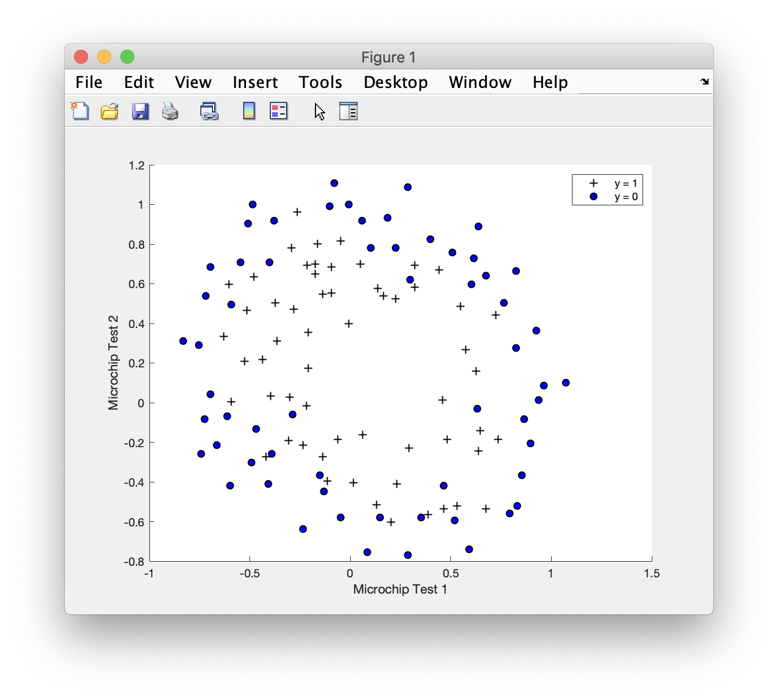Click the y-axis tick label -0.8
Viewport: 778px width, 700px height.
pyautogui.click(x=134, y=562)
